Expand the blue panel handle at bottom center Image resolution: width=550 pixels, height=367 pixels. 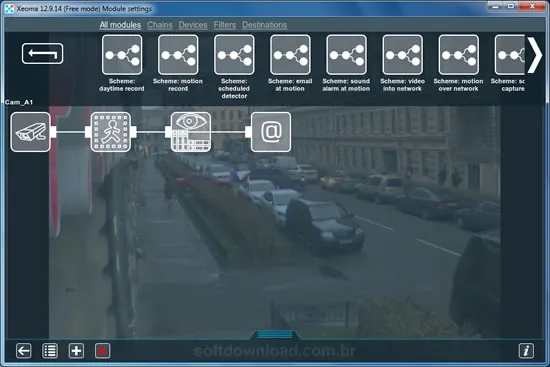point(275,335)
